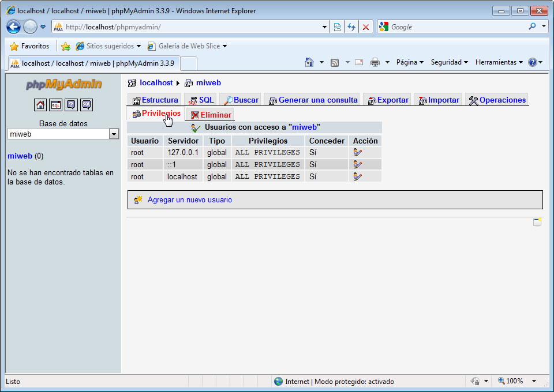Open the Favoritos star button
554x392 pixels.
click(x=29, y=46)
